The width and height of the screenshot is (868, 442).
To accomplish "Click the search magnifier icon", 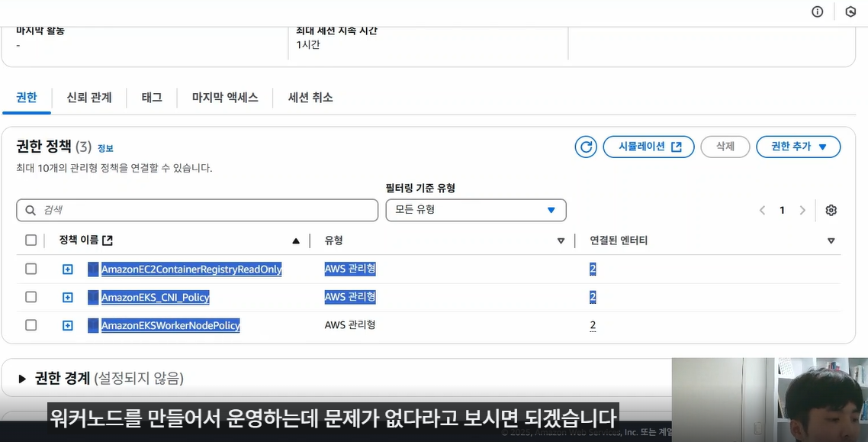I will coord(30,211).
